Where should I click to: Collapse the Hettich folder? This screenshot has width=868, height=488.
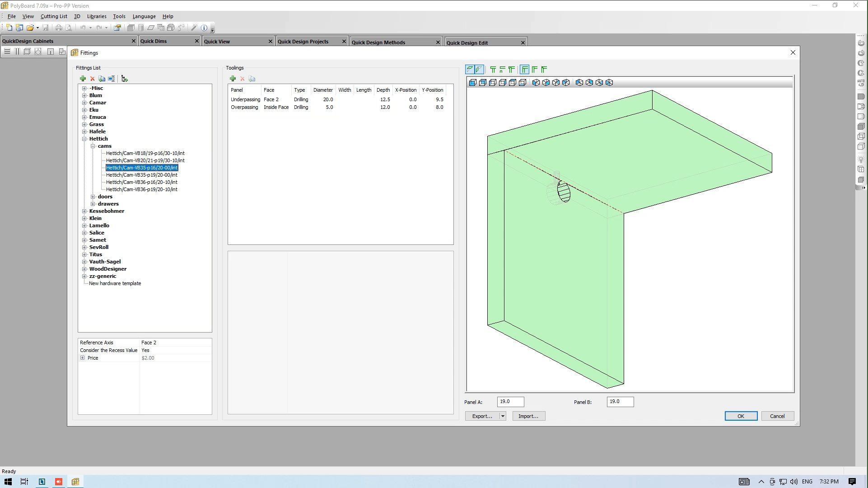[x=84, y=139]
